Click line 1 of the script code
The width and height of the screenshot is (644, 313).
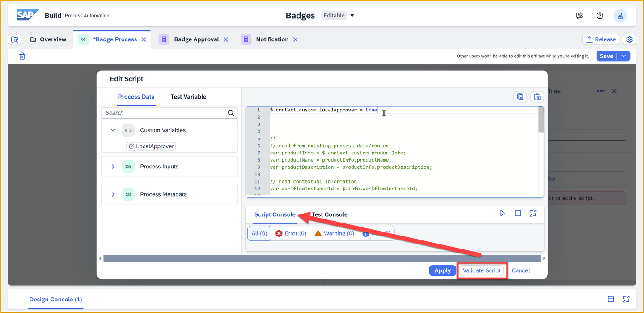323,110
